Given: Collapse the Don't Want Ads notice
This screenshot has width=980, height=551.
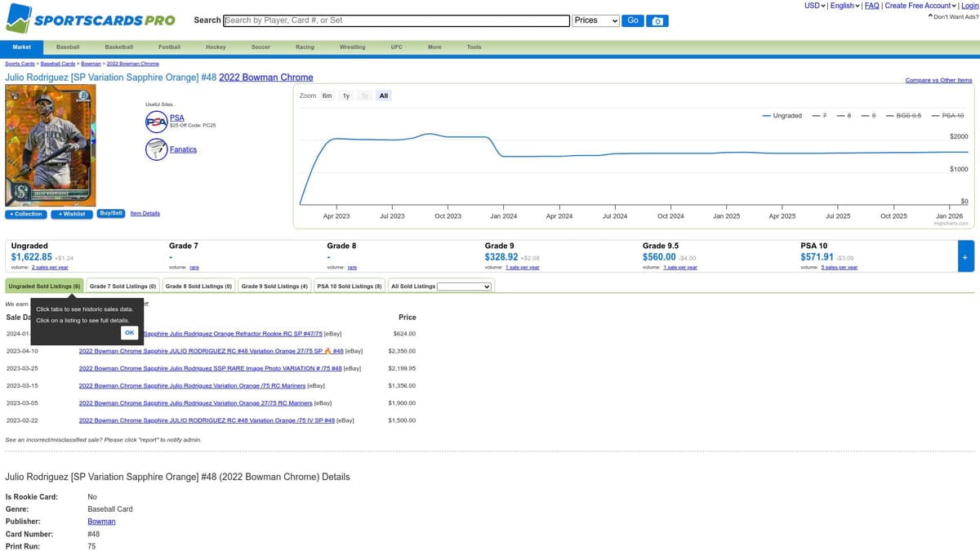Looking at the screenshot, I should pyautogui.click(x=953, y=16).
